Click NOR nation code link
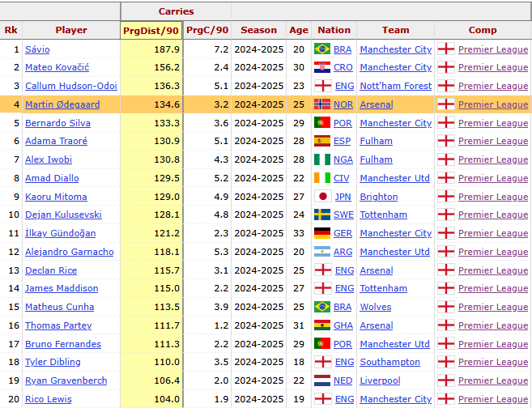This screenshot has width=532, height=408. (x=343, y=104)
